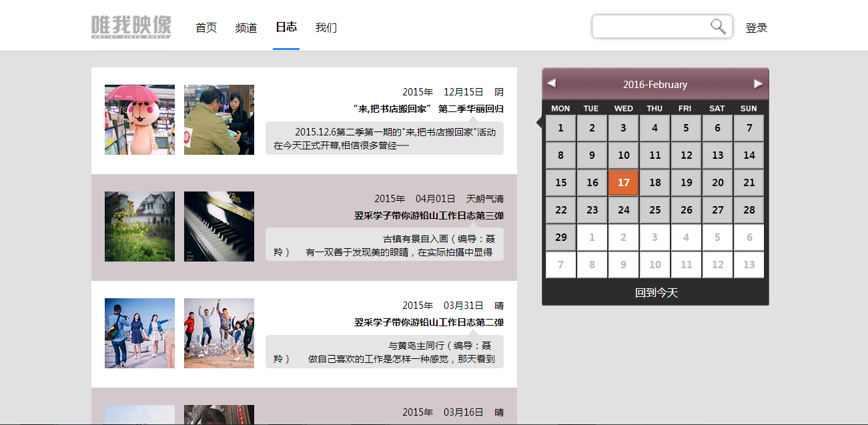Open the pink umbrella mascot thumbnail
The width and height of the screenshot is (868, 425).
pos(139,119)
